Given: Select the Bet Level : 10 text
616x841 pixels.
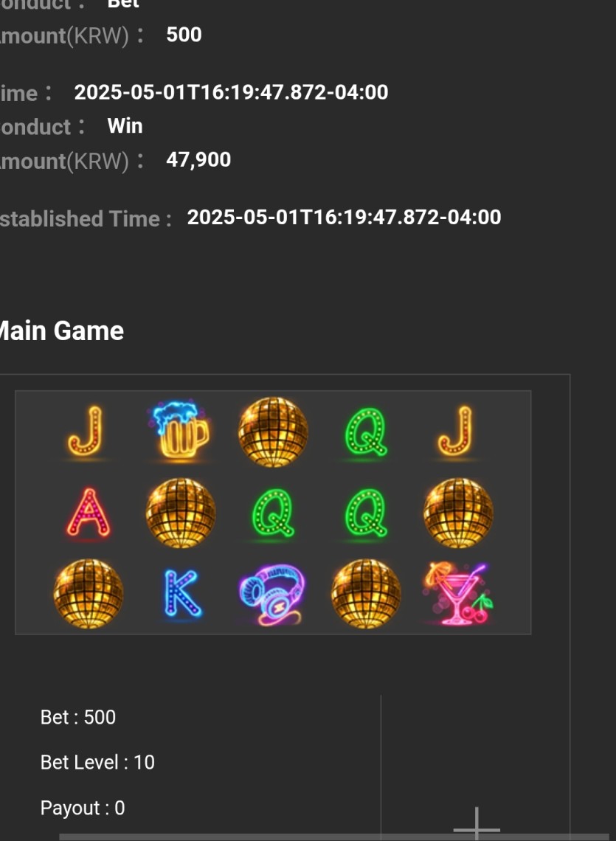Looking at the screenshot, I should click(97, 762).
